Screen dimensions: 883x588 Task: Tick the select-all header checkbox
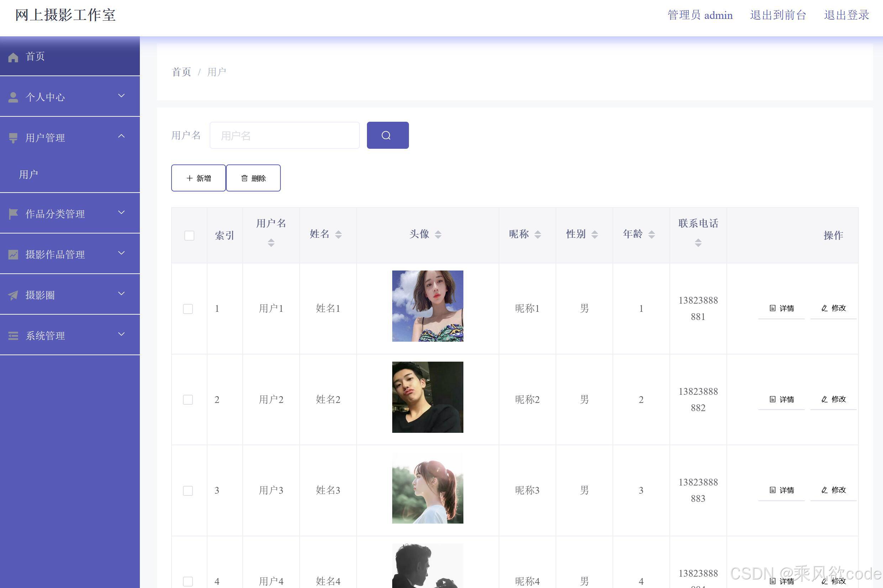(x=189, y=236)
